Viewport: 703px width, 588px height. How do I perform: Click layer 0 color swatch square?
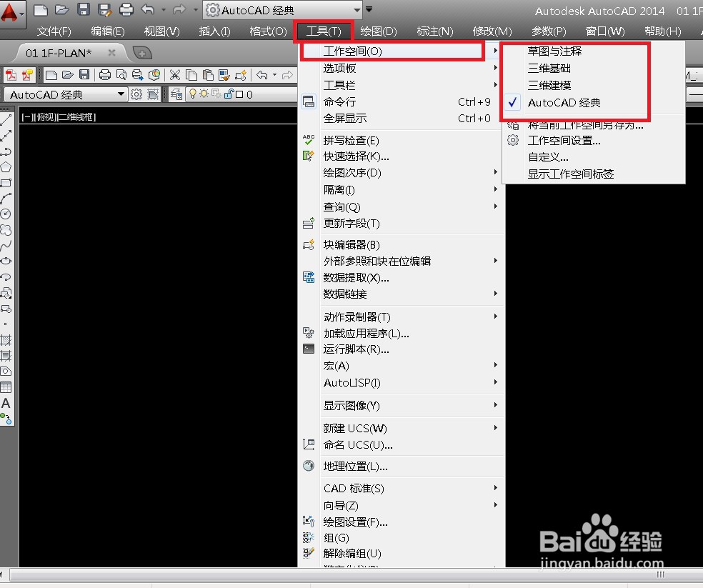pyautogui.click(x=239, y=94)
